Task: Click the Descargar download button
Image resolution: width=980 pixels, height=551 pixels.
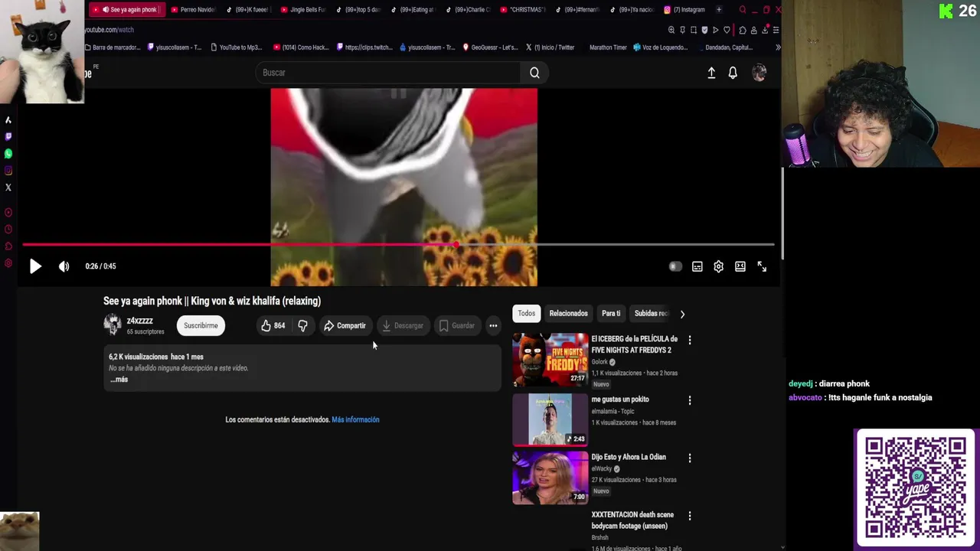Action: coord(403,326)
